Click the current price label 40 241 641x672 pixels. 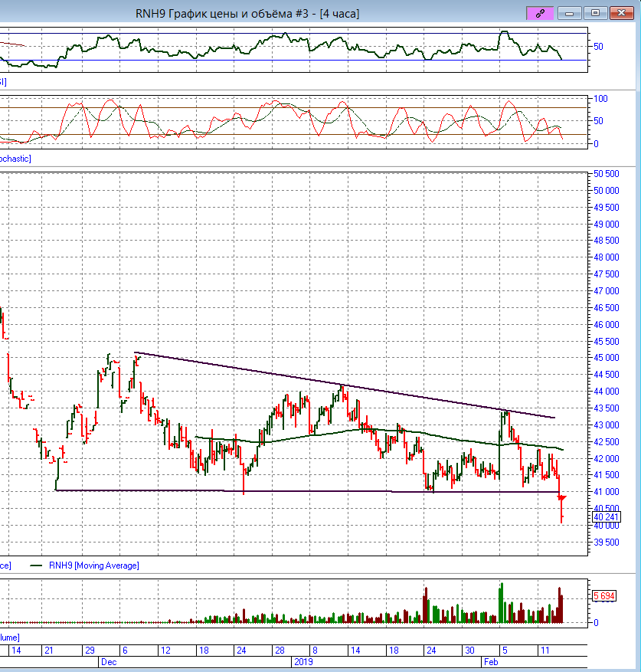point(606,517)
